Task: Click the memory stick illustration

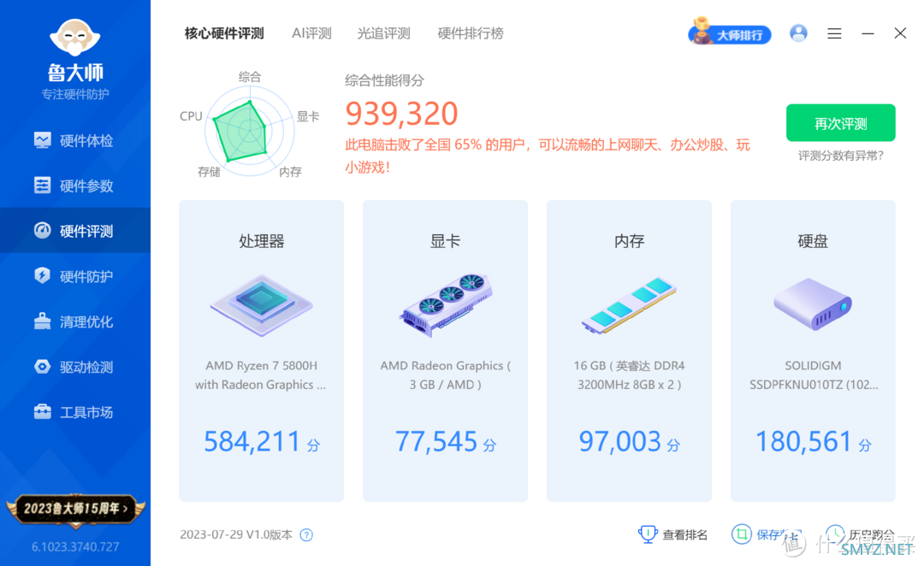Action: point(629,305)
